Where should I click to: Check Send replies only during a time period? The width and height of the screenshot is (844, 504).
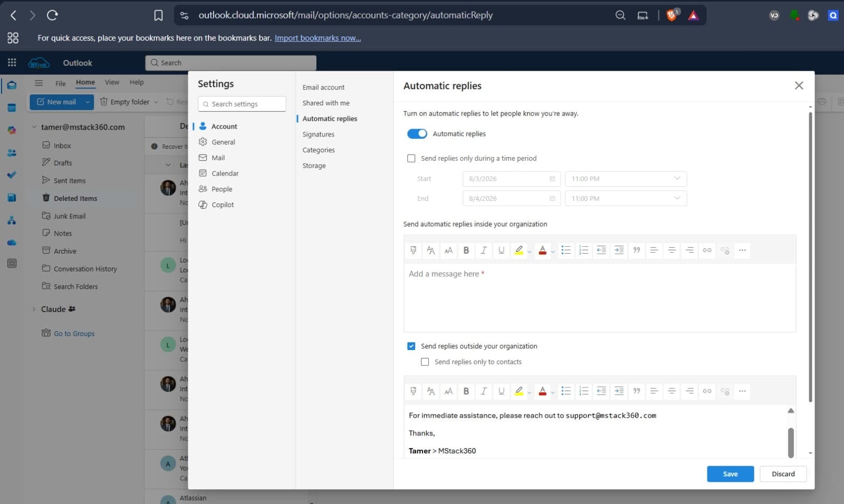[411, 158]
